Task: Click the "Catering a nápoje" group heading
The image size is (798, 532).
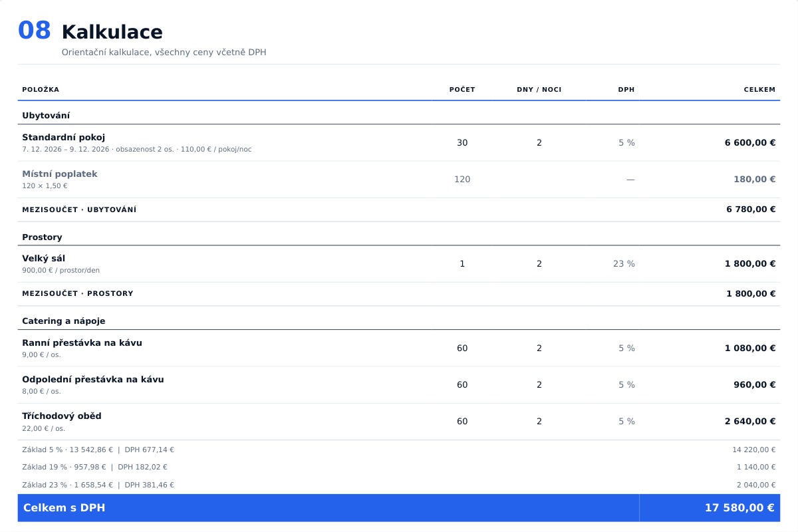Action: point(64,321)
